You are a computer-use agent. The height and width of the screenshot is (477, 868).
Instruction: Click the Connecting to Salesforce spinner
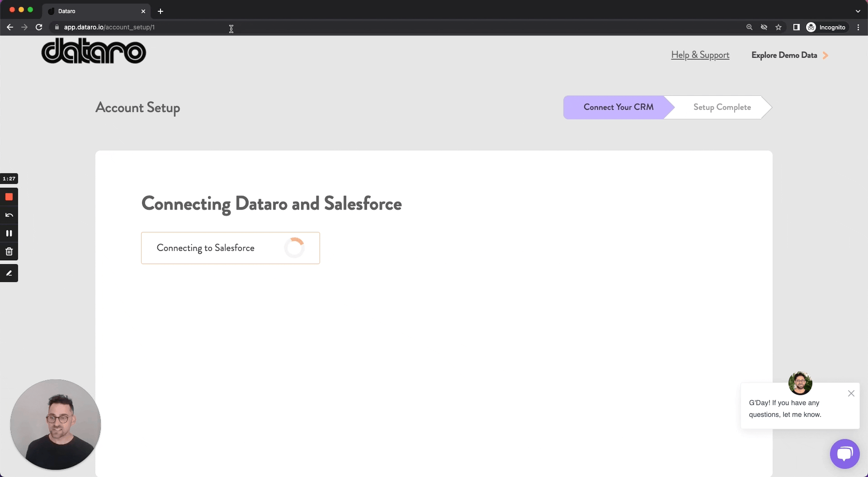(x=294, y=248)
